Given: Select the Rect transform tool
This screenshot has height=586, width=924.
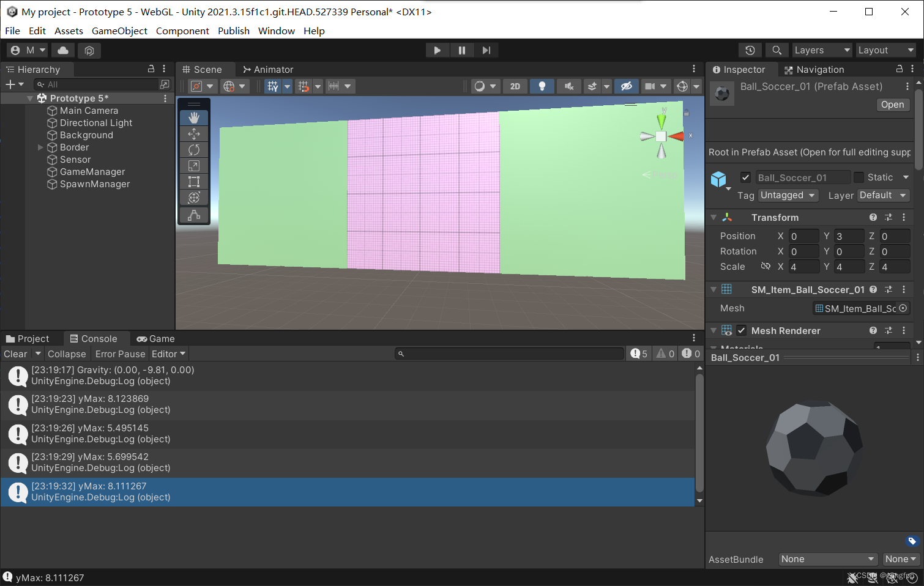Looking at the screenshot, I should click(x=194, y=182).
